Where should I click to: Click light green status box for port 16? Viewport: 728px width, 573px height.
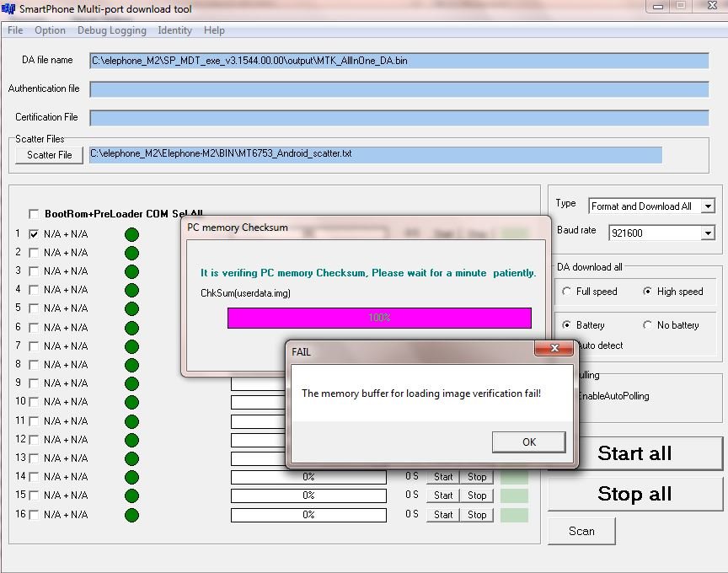tap(515, 515)
